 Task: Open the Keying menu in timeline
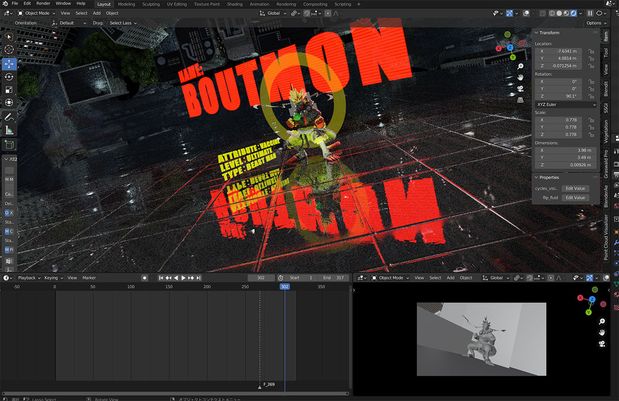(53, 278)
